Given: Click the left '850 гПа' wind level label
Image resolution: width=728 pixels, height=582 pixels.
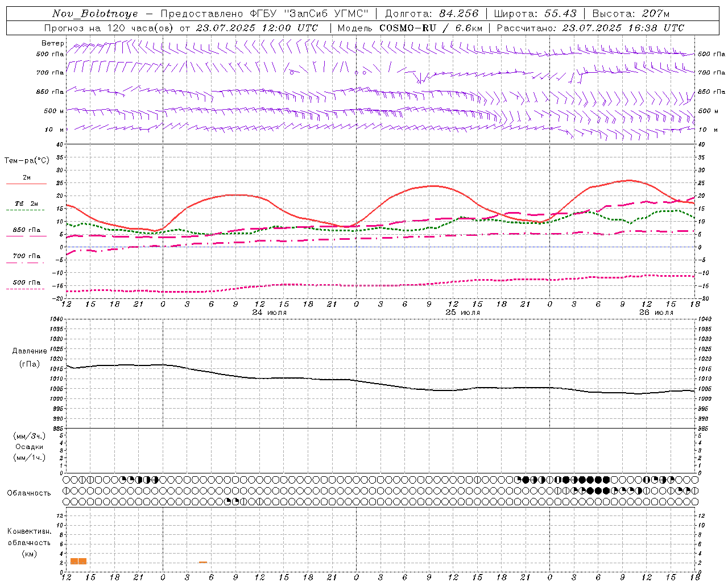Looking at the screenshot, I should click(50, 92).
